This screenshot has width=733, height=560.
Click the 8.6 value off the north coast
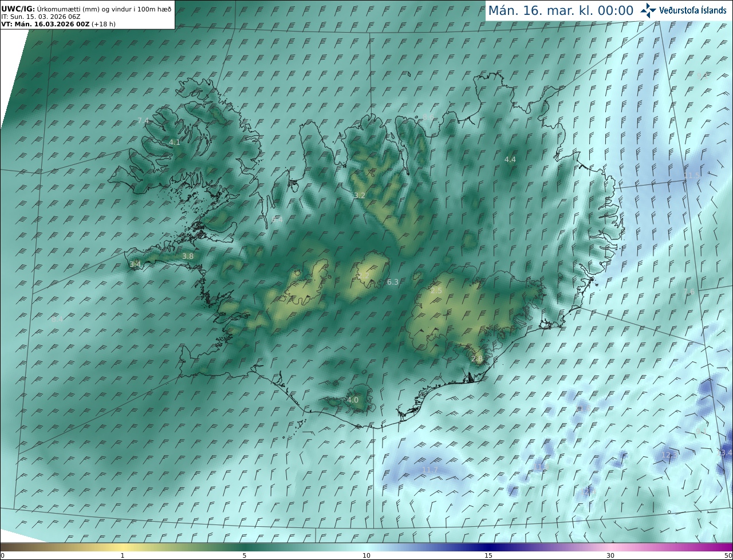(x=428, y=117)
